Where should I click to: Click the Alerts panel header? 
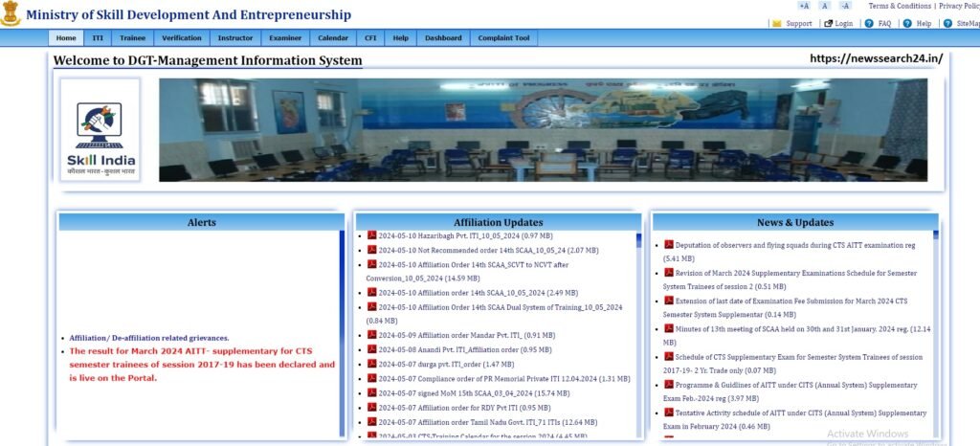tap(201, 222)
